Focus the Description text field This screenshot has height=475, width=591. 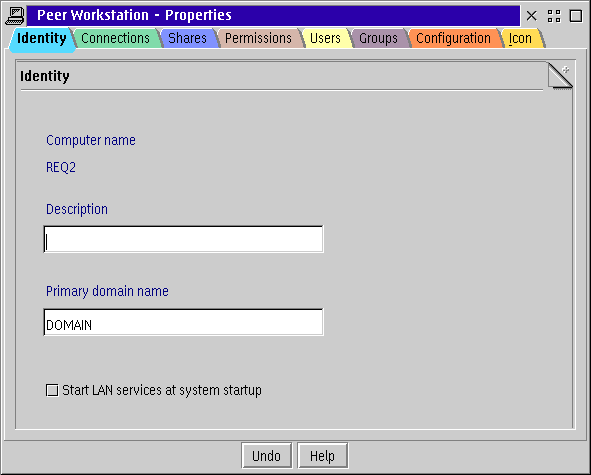[x=184, y=239]
